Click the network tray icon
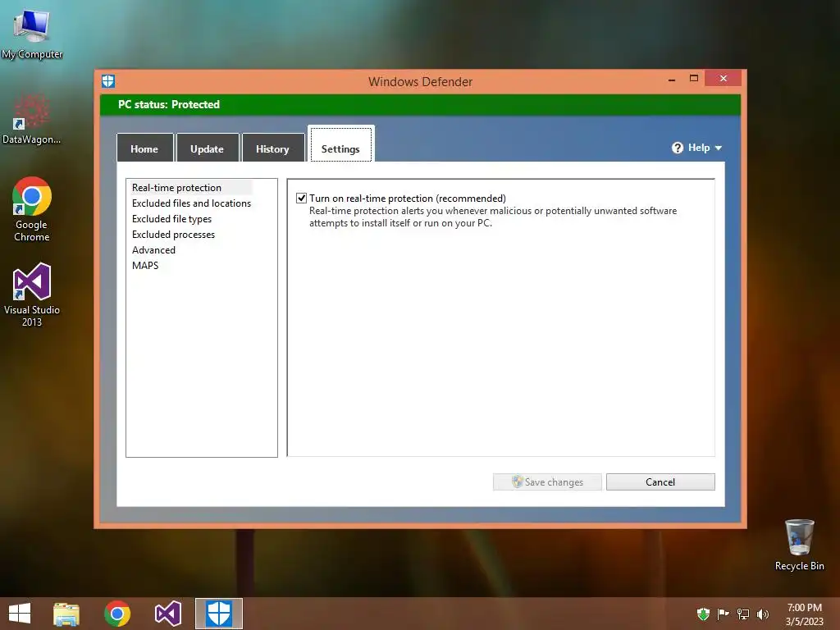The image size is (840, 630). 743,614
